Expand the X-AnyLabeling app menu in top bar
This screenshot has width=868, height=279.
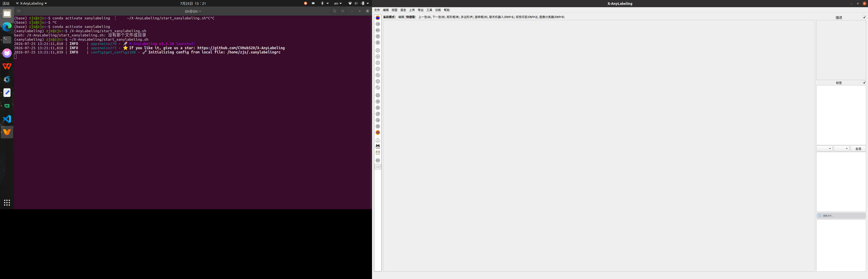[x=31, y=3]
